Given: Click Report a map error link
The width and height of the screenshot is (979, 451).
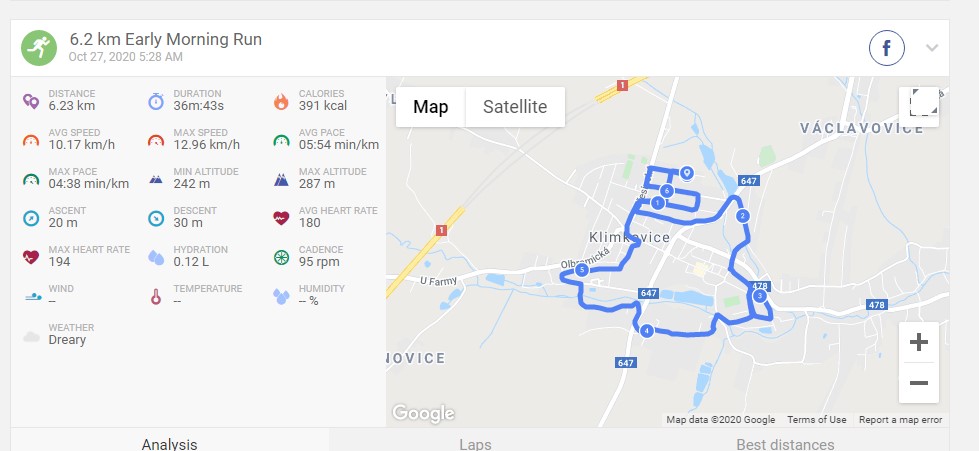Looking at the screenshot, I should click(x=900, y=420).
